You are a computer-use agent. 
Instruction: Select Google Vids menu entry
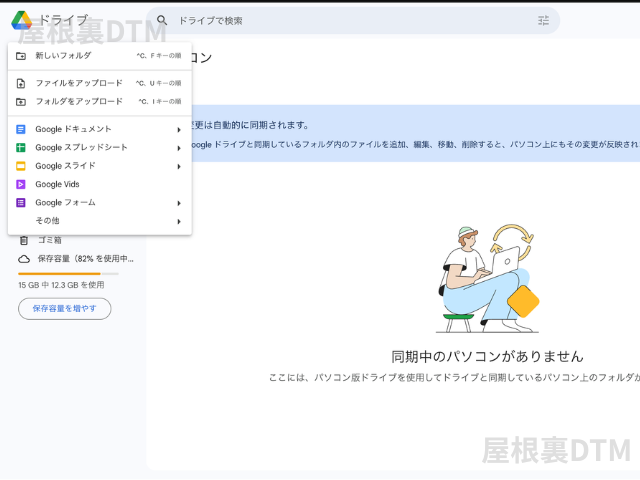100,184
